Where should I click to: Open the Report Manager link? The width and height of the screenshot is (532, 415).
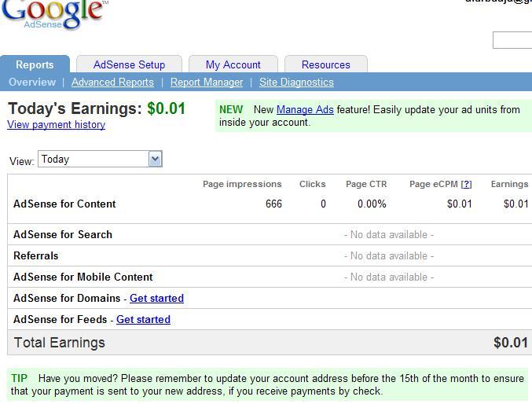click(x=207, y=82)
